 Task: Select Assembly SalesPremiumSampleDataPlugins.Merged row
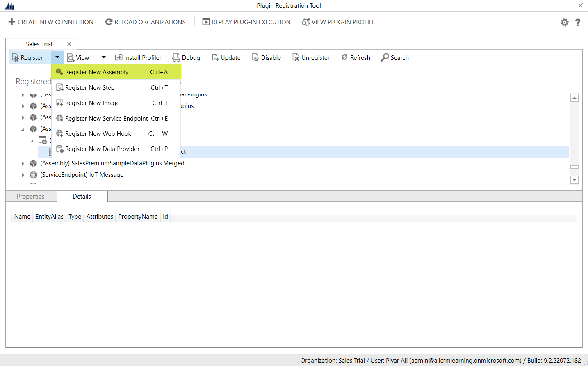tap(112, 163)
